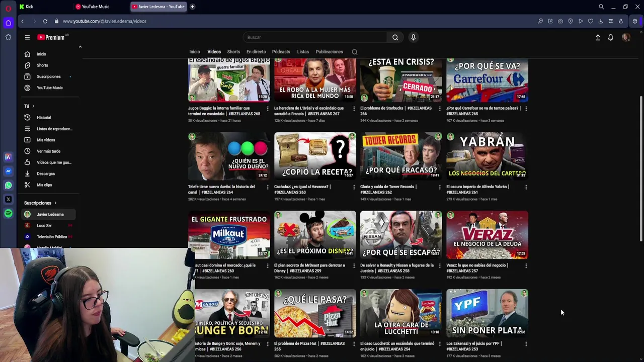
Task: Open Listas de reproducción in the sidebar
Action: pyautogui.click(x=49, y=129)
